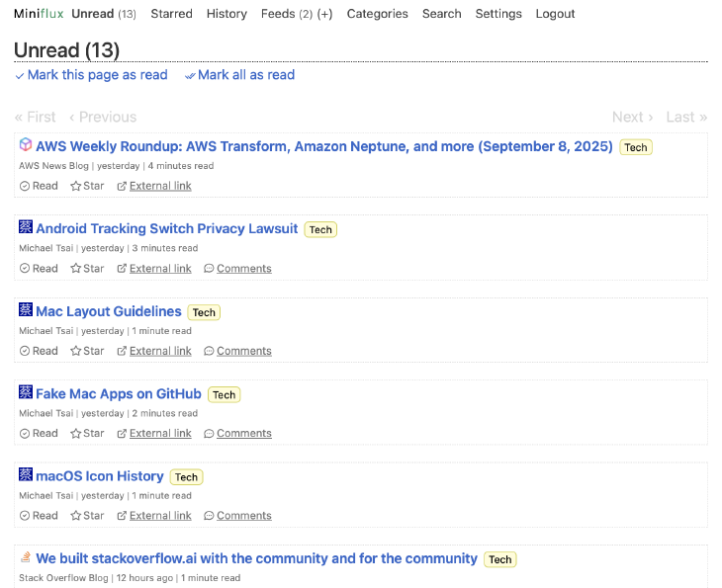
Task: Open External link for Mac Layout Guidelines
Action: (x=154, y=351)
